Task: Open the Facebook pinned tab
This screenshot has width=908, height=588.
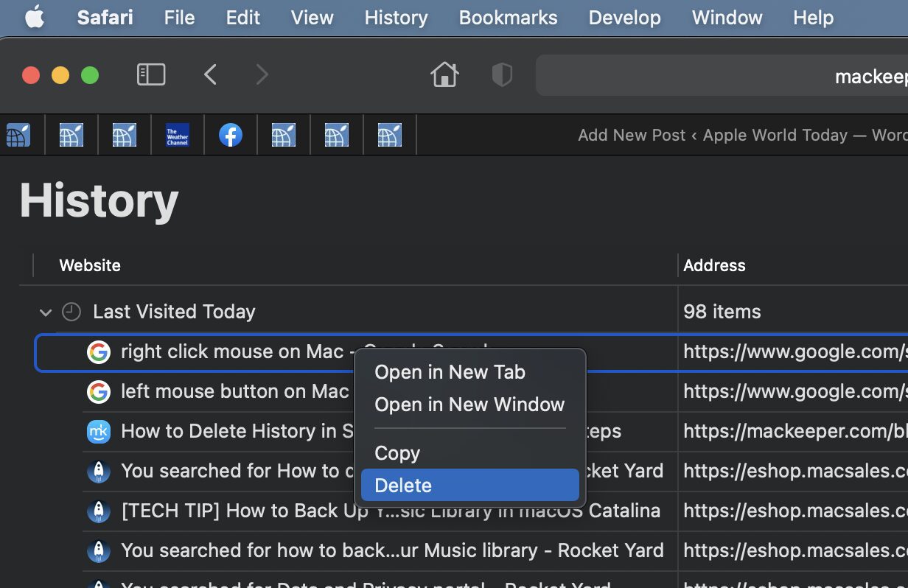Action: pyautogui.click(x=230, y=135)
